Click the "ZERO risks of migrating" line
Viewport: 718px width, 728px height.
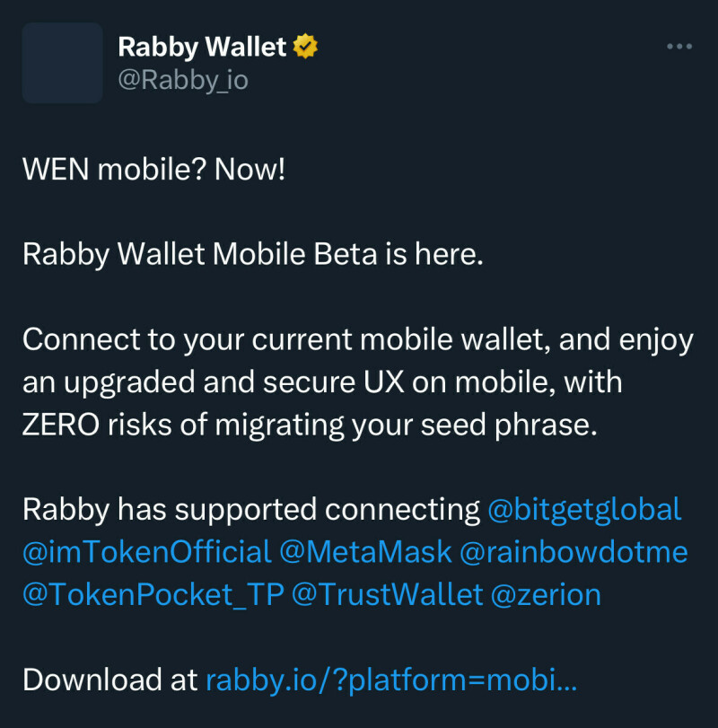click(x=310, y=424)
